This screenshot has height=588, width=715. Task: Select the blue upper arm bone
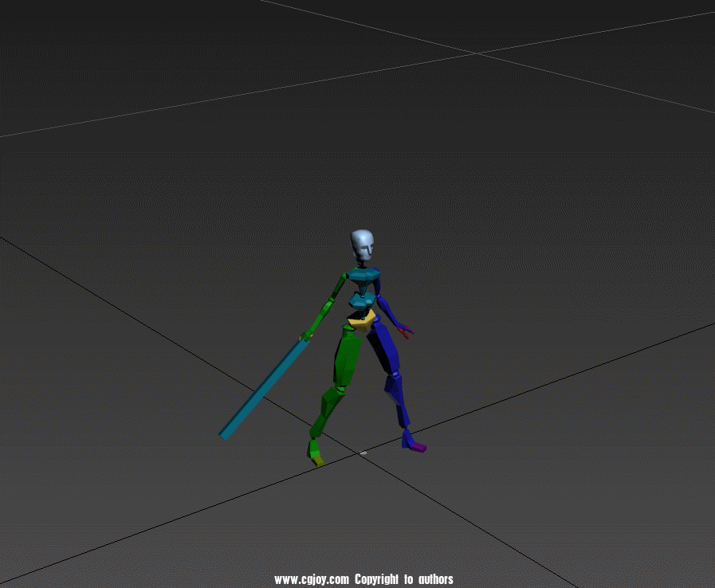click(379, 288)
